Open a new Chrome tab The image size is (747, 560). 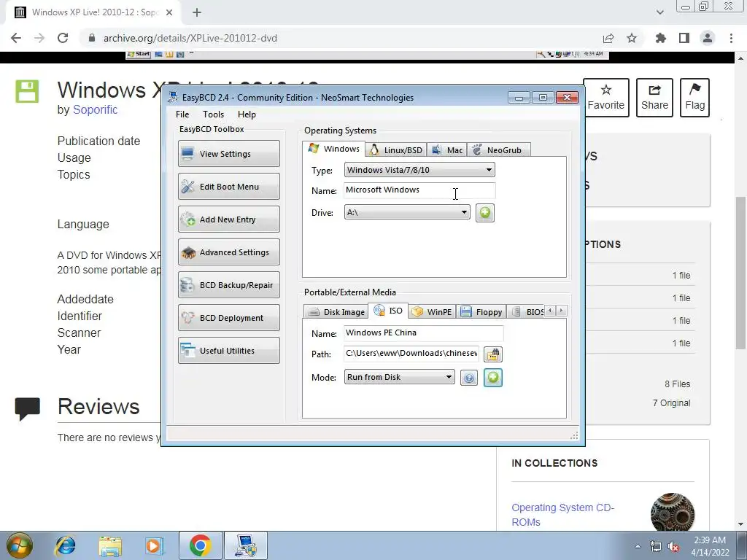coord(197,12)
